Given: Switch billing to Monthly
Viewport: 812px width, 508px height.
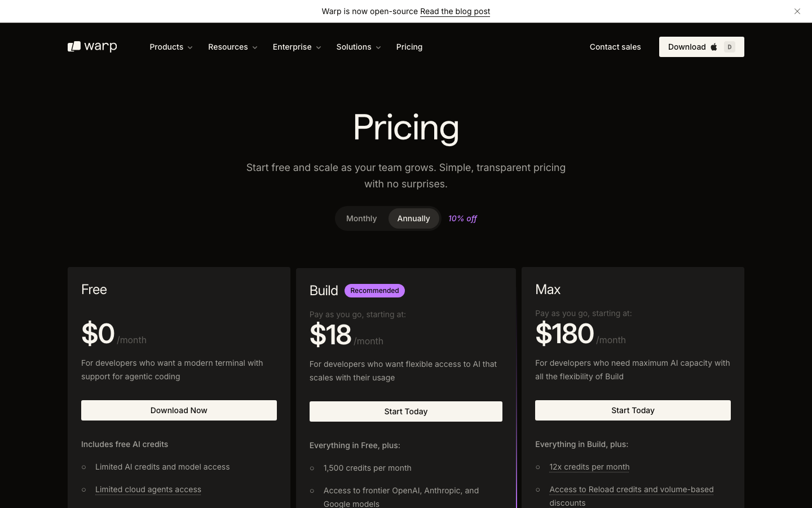Looking at the screenshot, I should tap(361, 218).
